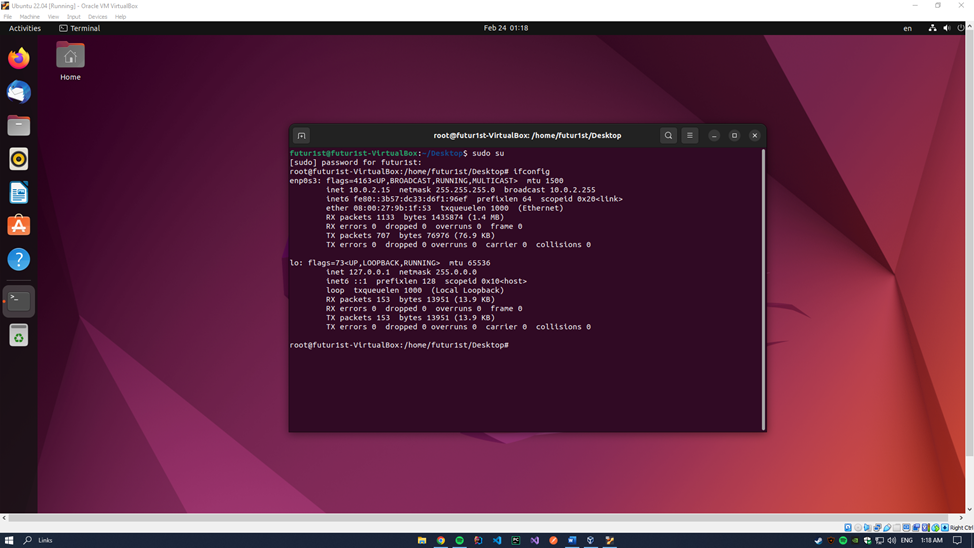This screenshot has height=548, width=974.
Task: Click the Windows Start button
Action: tap(9, 541)
